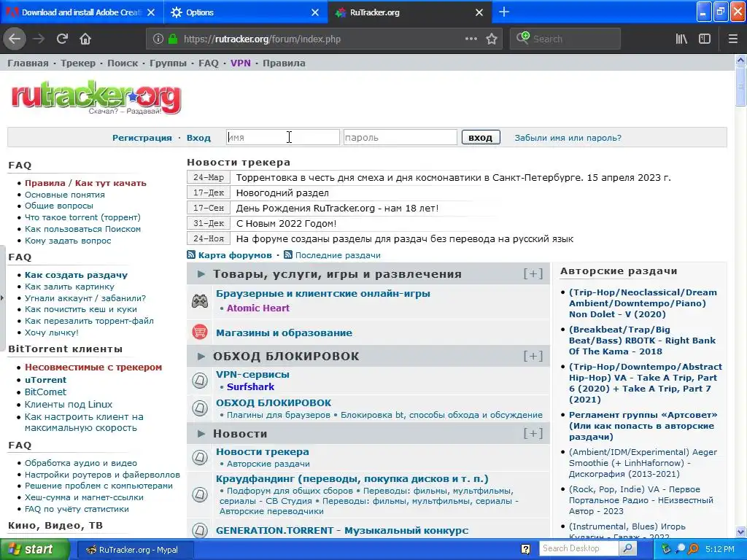The image size is (747, 560).
Task: Click Забыли имя или пароль link
Action: (568, 138)
